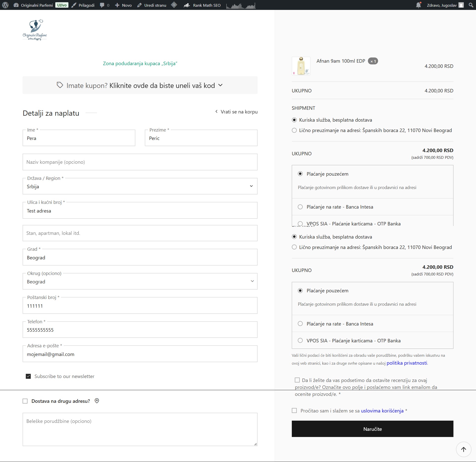The width and height of the screenshot is (476, 462).
Task: Open the Novo admin menu
Action: 123,5
